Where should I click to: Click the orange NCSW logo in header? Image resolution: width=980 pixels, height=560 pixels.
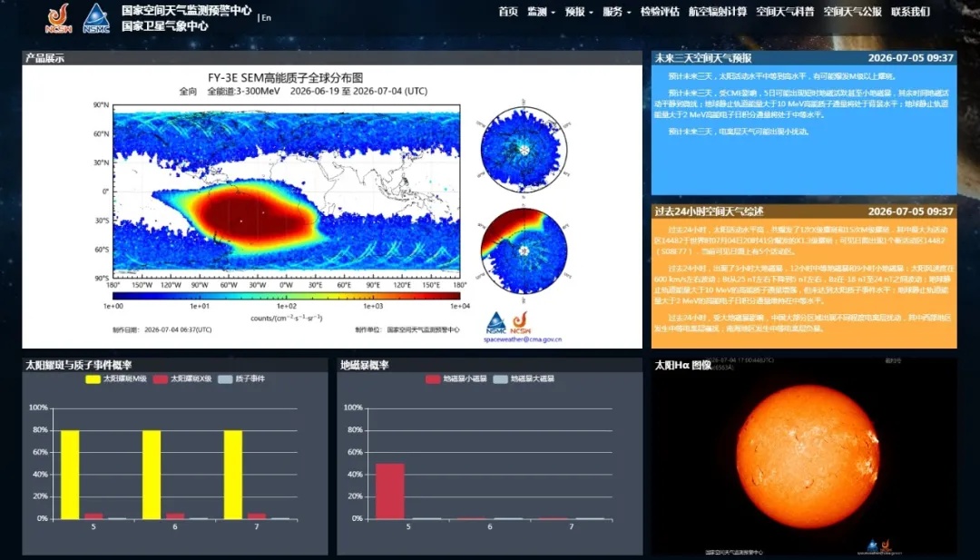tap(59, 18)
